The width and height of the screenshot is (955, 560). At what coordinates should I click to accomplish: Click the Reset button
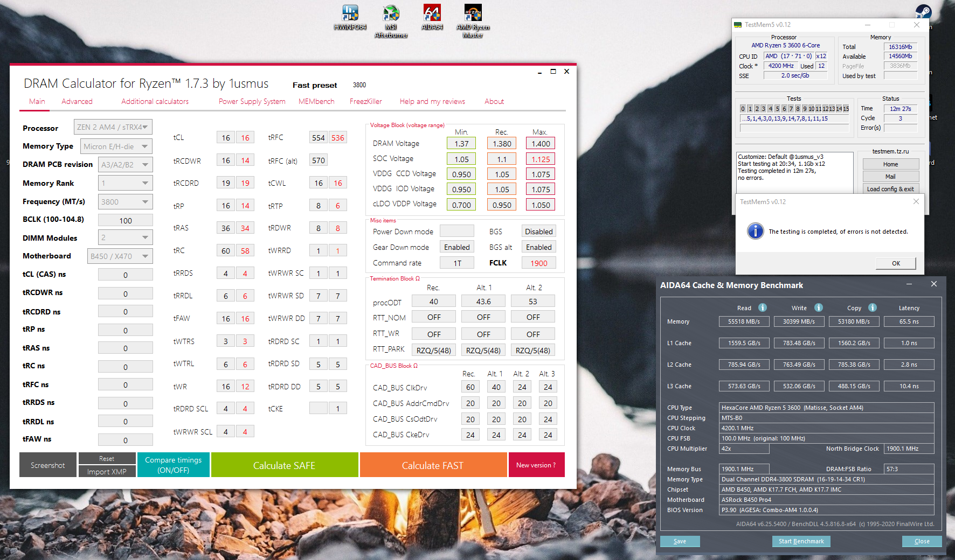[107, 458]
